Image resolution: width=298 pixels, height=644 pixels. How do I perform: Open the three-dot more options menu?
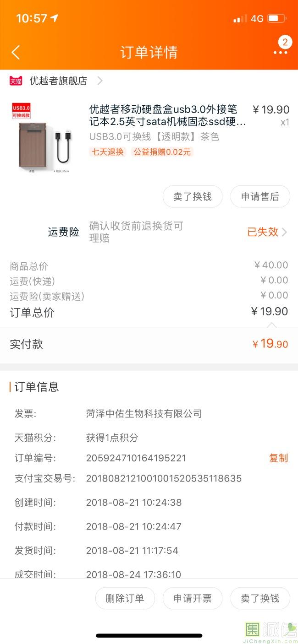click(x=280, y=53)
